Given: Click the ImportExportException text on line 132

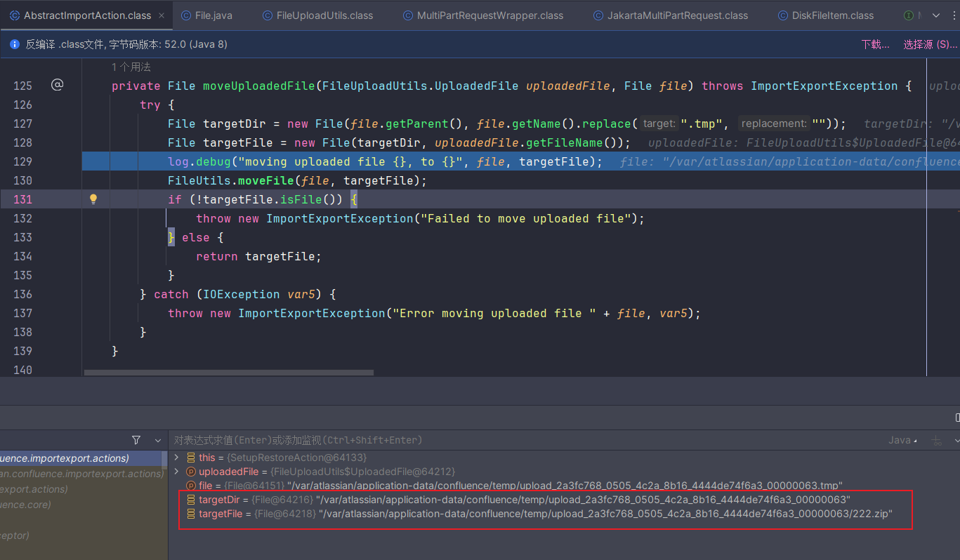Looking at the screenshot, I should click(340, 218).
